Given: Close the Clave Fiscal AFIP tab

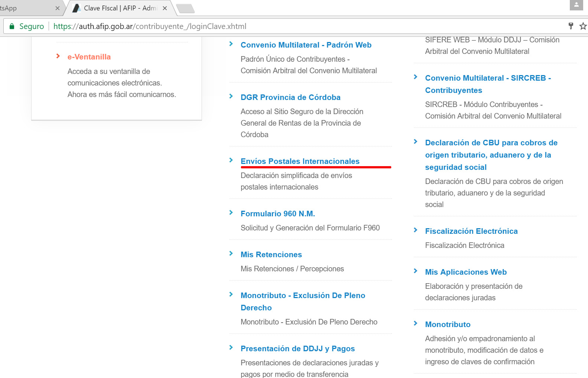Looking at the screenshot, I should coord(165,8).
